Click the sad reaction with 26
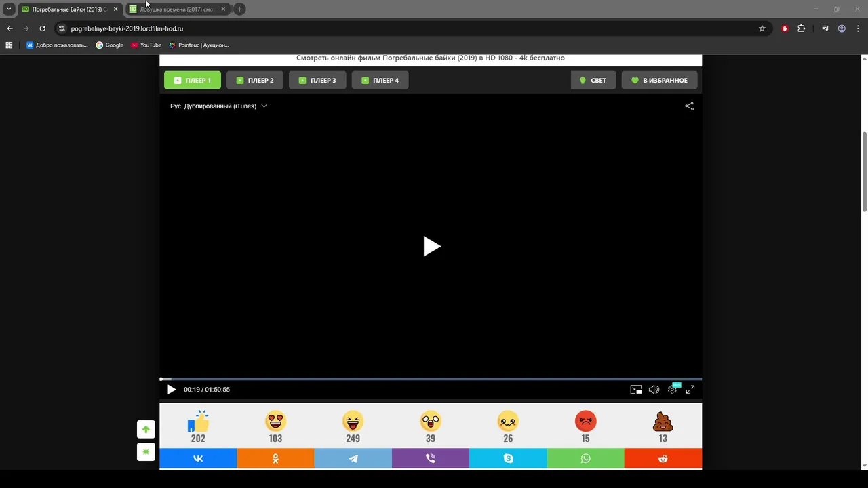 [508, 426]
